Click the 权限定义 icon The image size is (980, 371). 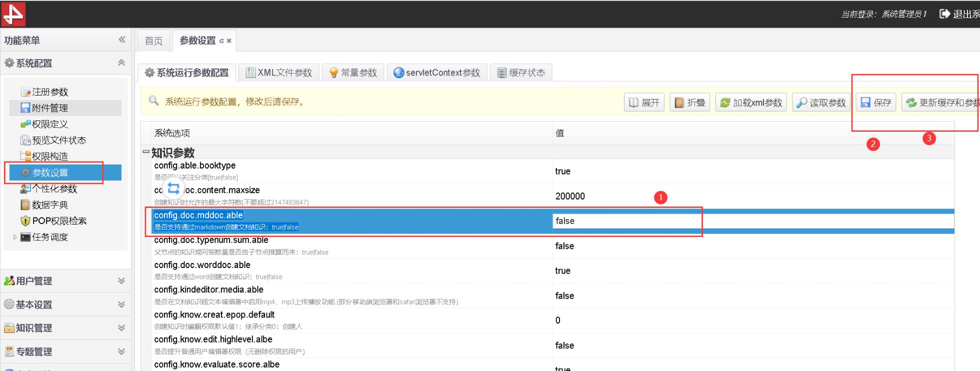pyautogui.click(x=25, y=124)
